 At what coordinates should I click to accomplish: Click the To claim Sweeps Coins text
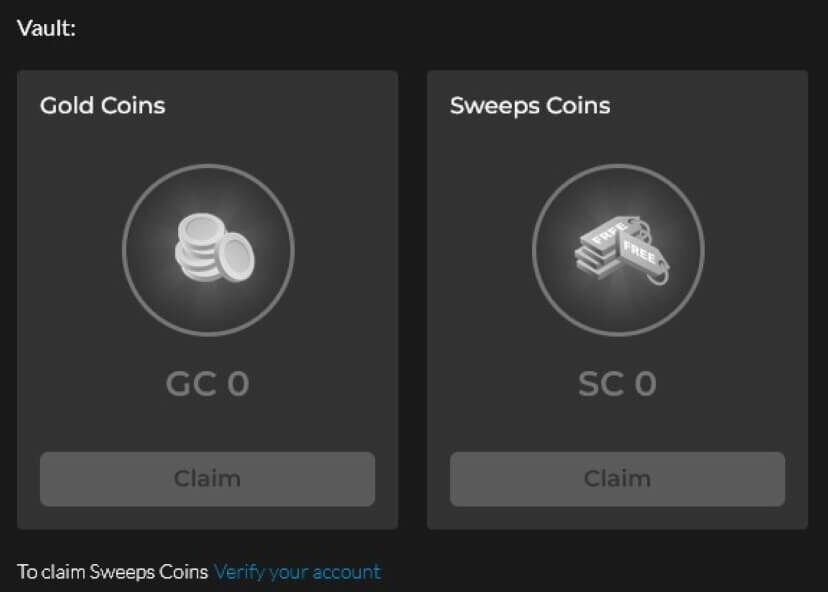(x=112, y=572)
